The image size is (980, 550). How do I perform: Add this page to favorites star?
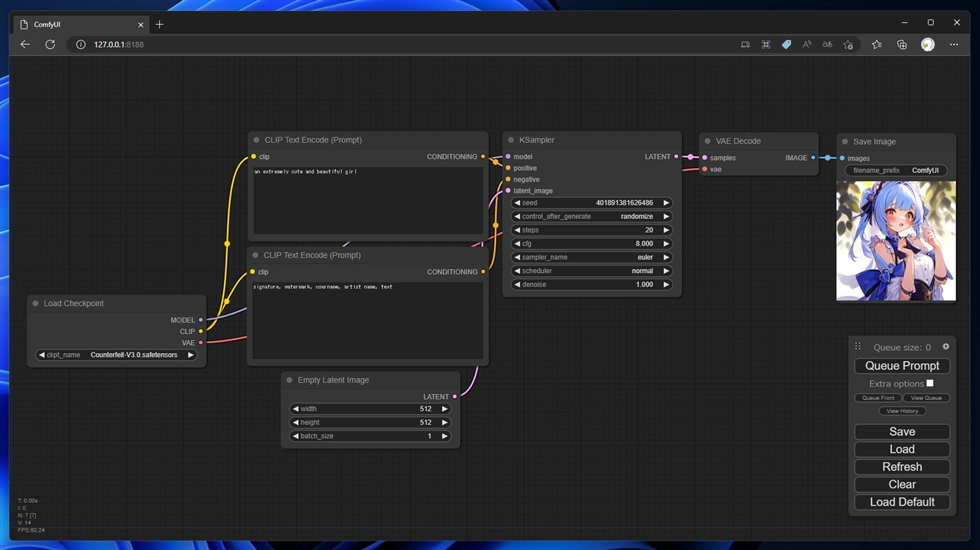[x=848, y=45]
